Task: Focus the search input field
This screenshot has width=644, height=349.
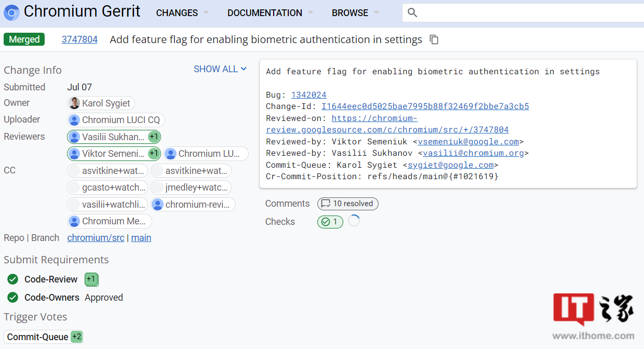Action: 530,13
